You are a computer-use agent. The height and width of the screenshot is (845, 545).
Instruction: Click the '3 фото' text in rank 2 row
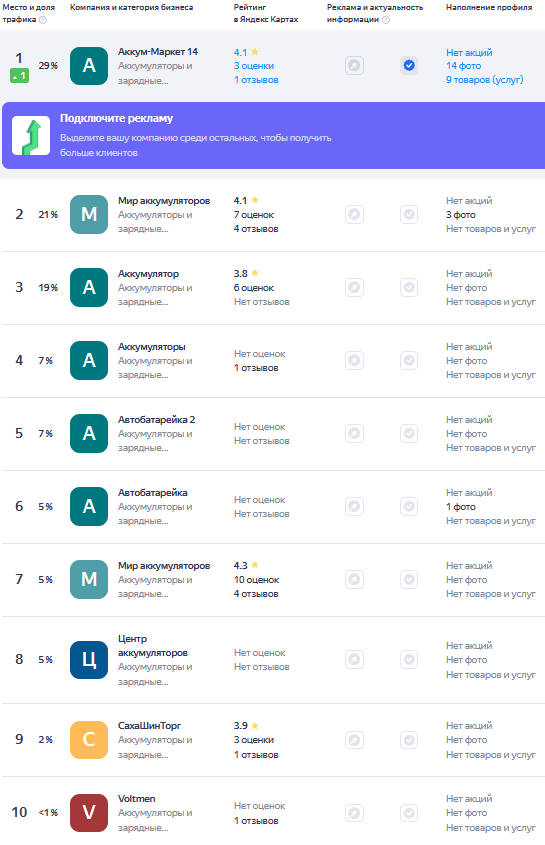click(x=461, y=214)
